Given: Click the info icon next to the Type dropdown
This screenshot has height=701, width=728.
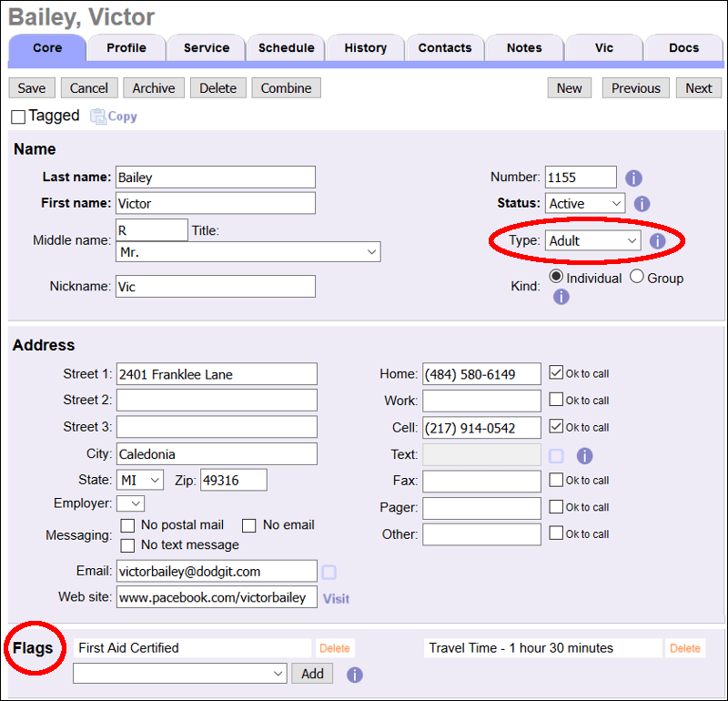Looking at the screenshot, I should coord(658,240).
